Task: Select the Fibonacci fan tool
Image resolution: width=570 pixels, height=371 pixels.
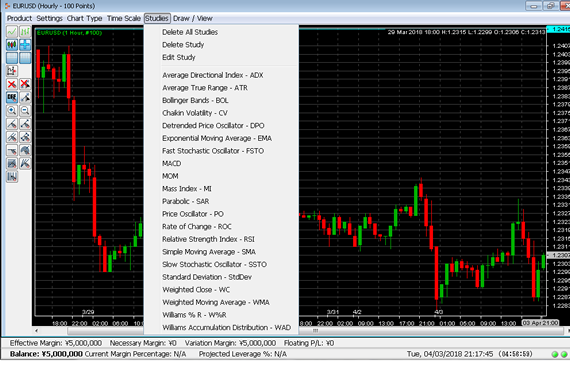Action: [x=25, y=164]
